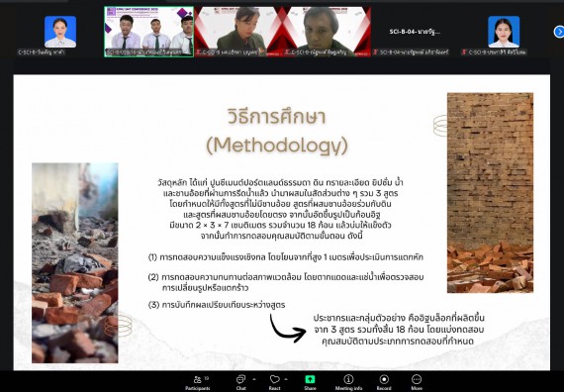
Task: Select the woman in green uniform video
Action: coord(238,32)
